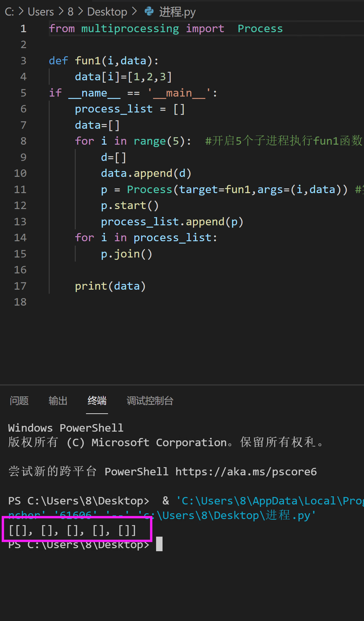Expand the Desktop breadcrumb folder
The image size is (364, 621).
tap(107, 12)
